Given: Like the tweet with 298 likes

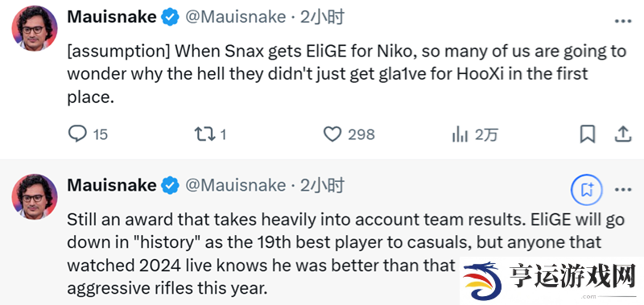Looking at the screenshot, I should [349, 134].
